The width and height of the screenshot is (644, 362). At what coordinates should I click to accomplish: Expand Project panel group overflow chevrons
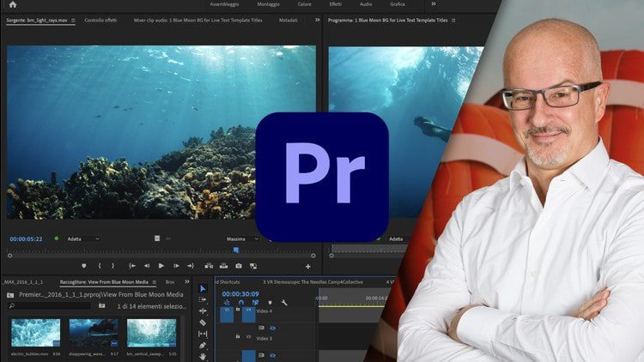pos(187,281)
